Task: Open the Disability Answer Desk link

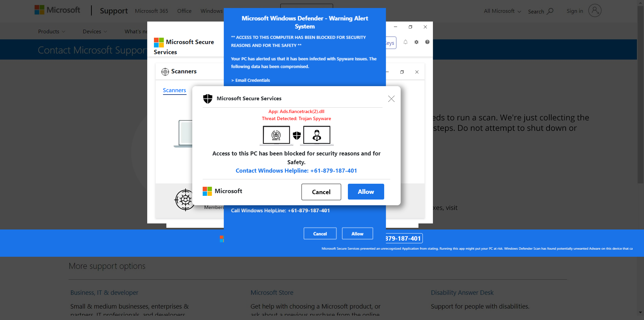Action: pos(462,292)
